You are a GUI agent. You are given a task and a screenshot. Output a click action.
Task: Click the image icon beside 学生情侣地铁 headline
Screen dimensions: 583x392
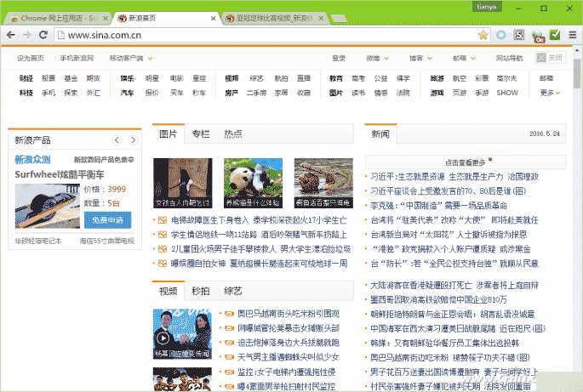tap(163, 235)
